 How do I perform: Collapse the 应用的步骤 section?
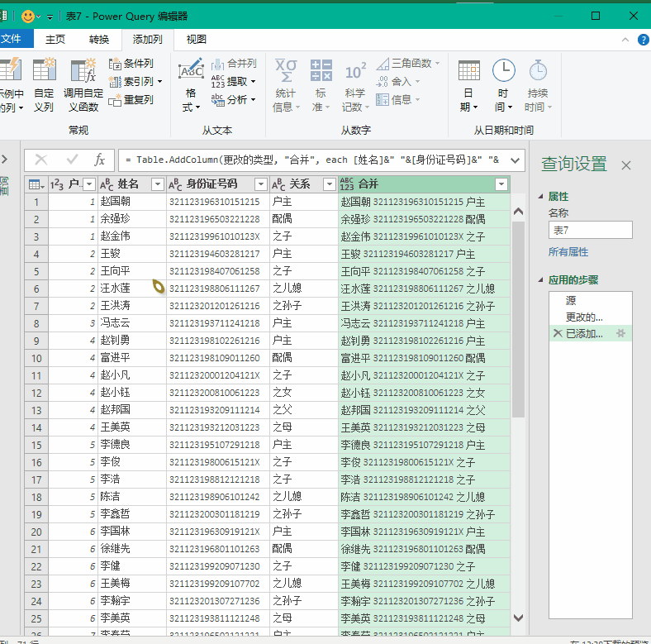point(540,280)
